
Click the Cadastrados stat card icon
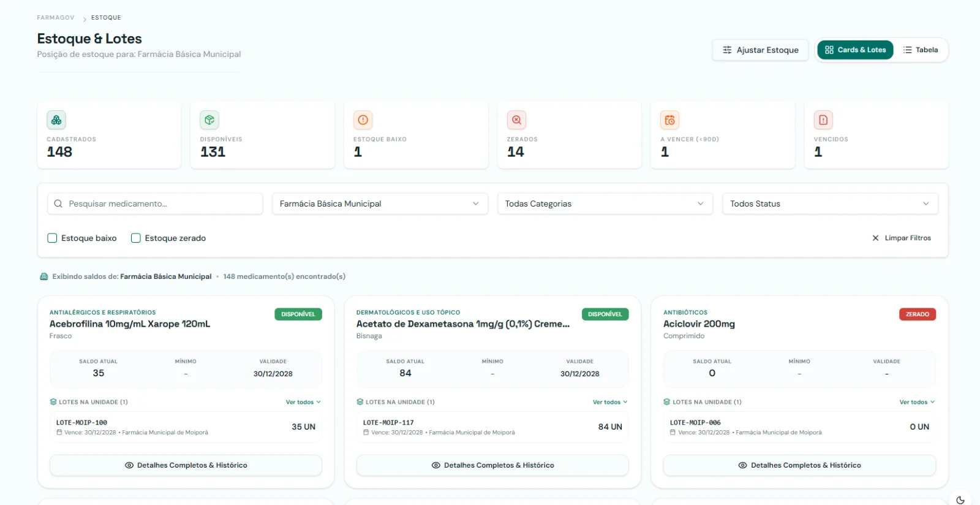[x=56, y=120]
